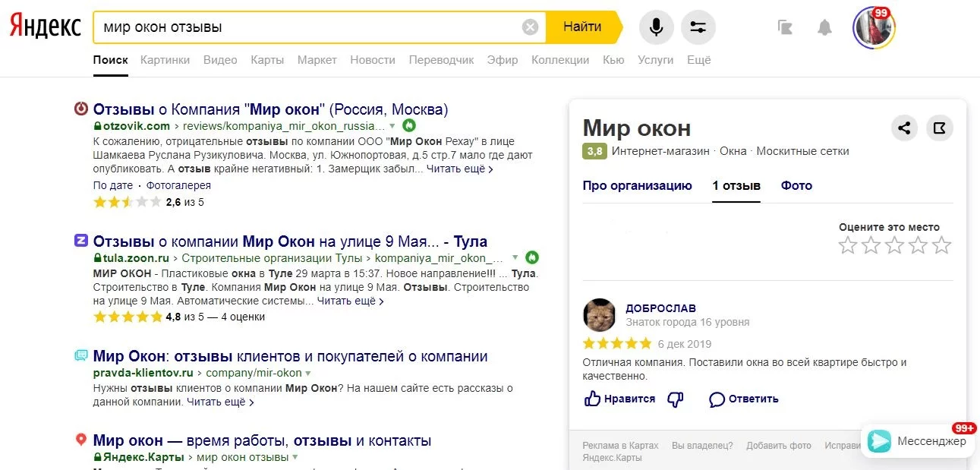Open the Услуги tab

pos(656,60)
